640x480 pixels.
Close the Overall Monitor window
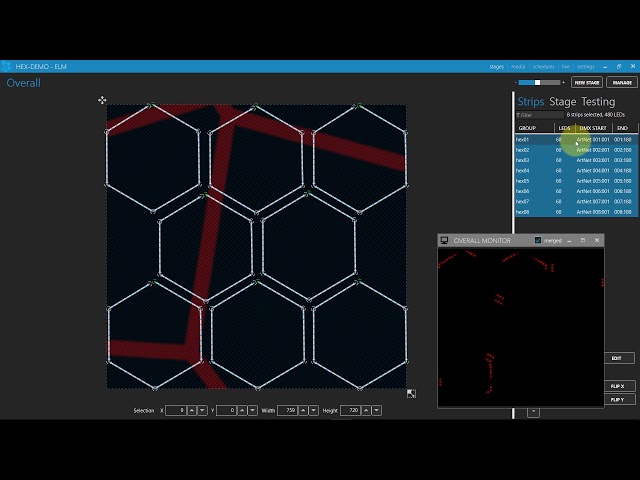point(597,240)
